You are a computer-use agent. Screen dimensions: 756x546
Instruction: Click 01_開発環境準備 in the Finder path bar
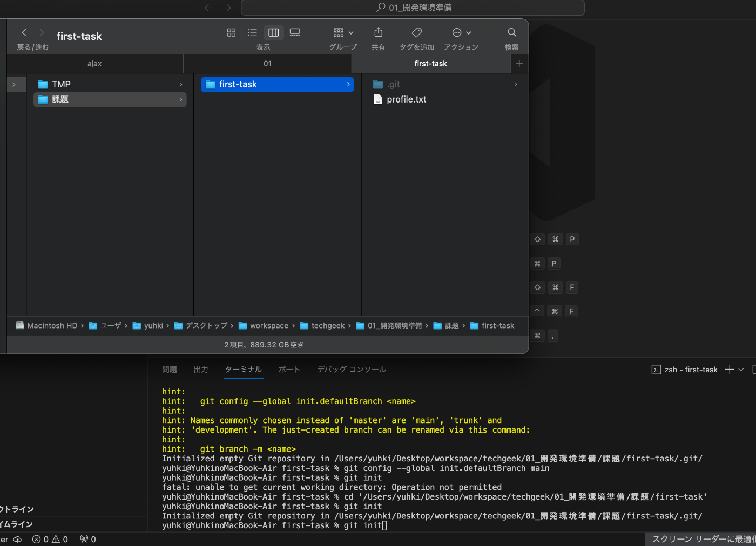point(389,325)
